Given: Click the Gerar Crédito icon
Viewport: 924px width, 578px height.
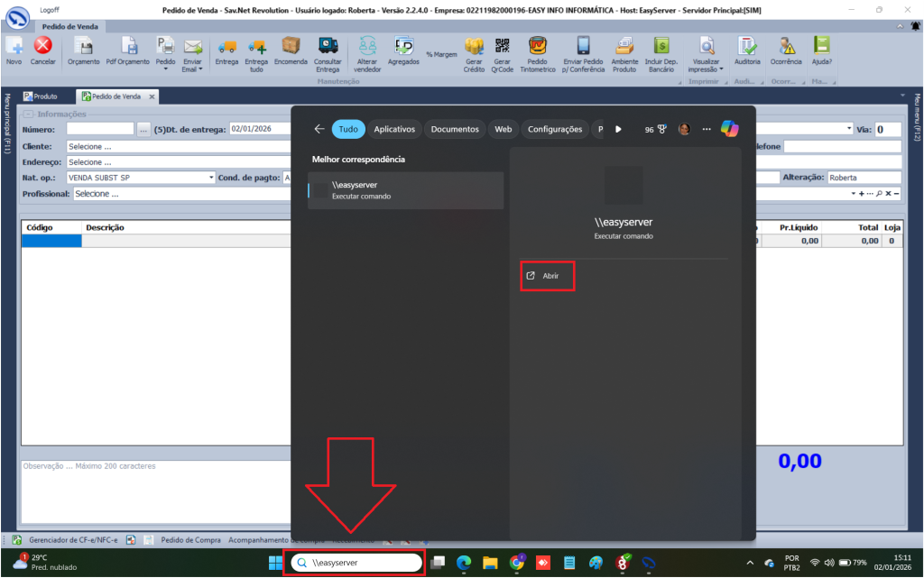Looking at the screenshot, I should pyautogui.click(x=474, y=49).
